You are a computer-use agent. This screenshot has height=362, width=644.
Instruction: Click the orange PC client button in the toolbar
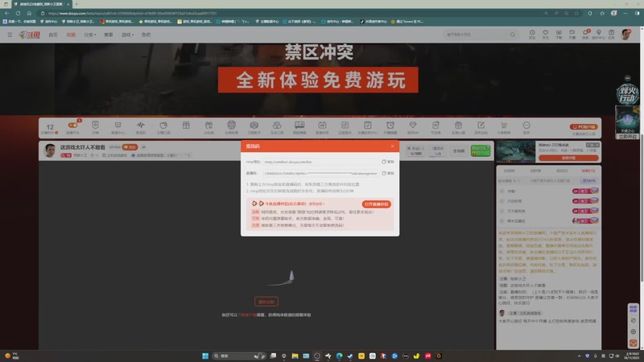(x=584, y=127)
